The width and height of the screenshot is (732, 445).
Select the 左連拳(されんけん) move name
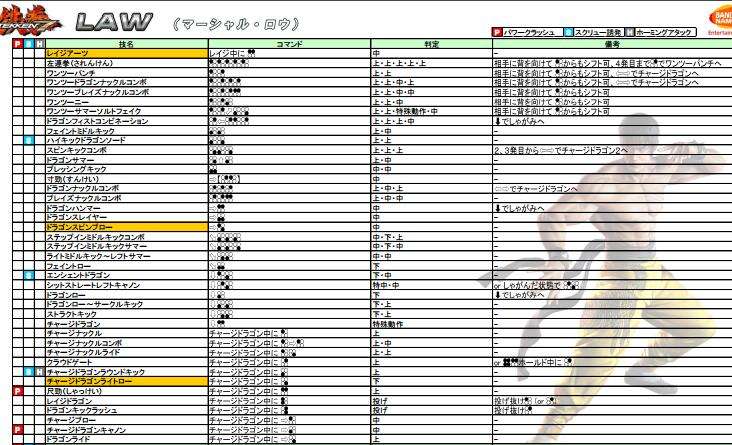tap(79, 63)
